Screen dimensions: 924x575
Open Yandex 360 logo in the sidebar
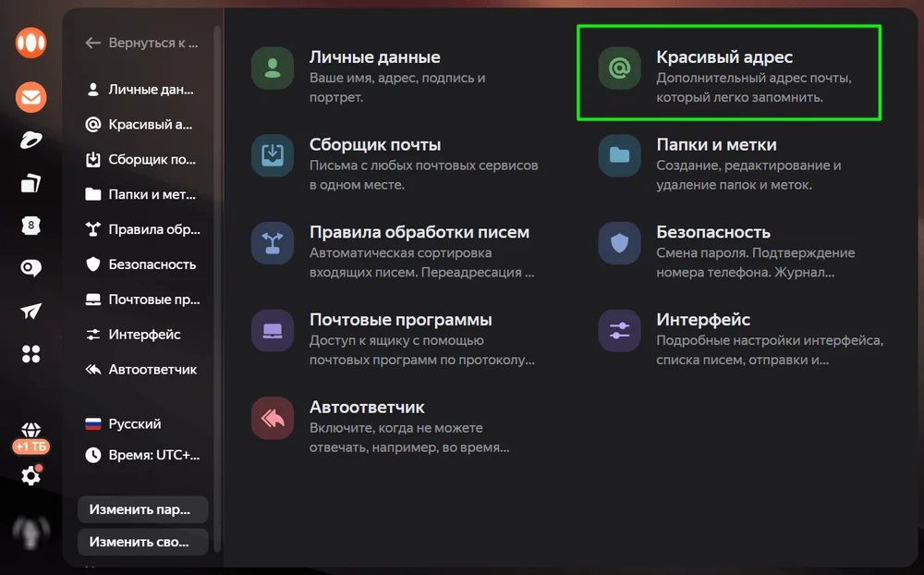30,43
